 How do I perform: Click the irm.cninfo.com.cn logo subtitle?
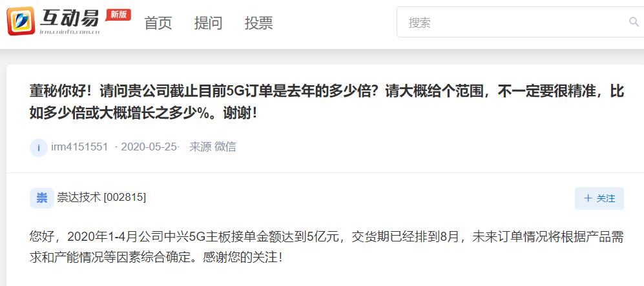(x=70, y=32)
